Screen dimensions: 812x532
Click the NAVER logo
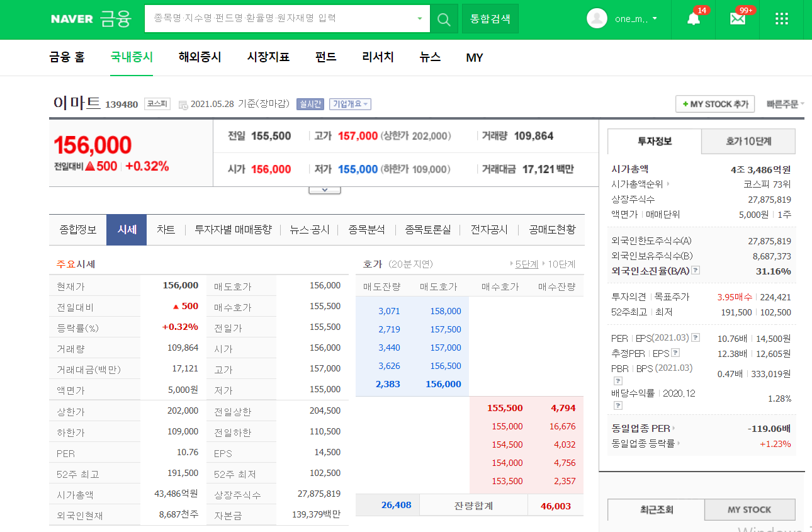pyautogui.click(x=72, y=19)
